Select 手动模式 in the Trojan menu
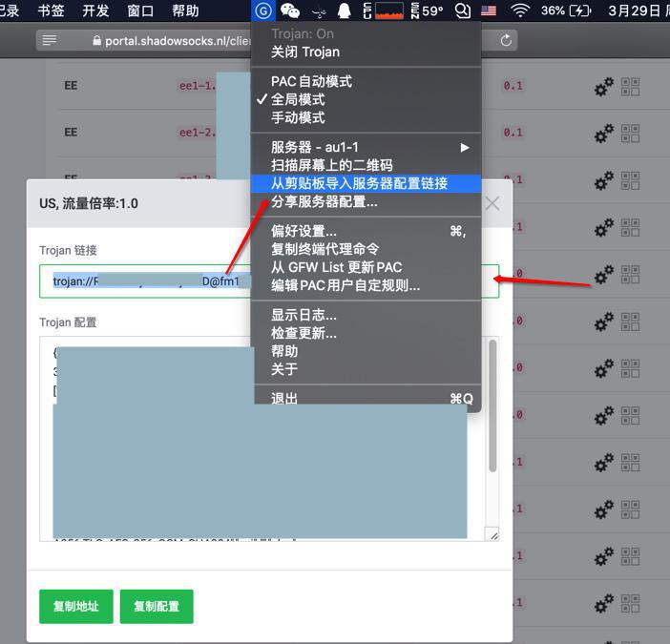 (x=366, y=117)
